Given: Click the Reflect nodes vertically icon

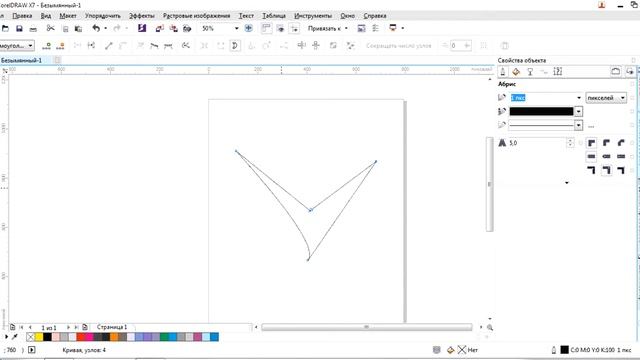Looking at the screenshot, I should (x=316, y=46).
